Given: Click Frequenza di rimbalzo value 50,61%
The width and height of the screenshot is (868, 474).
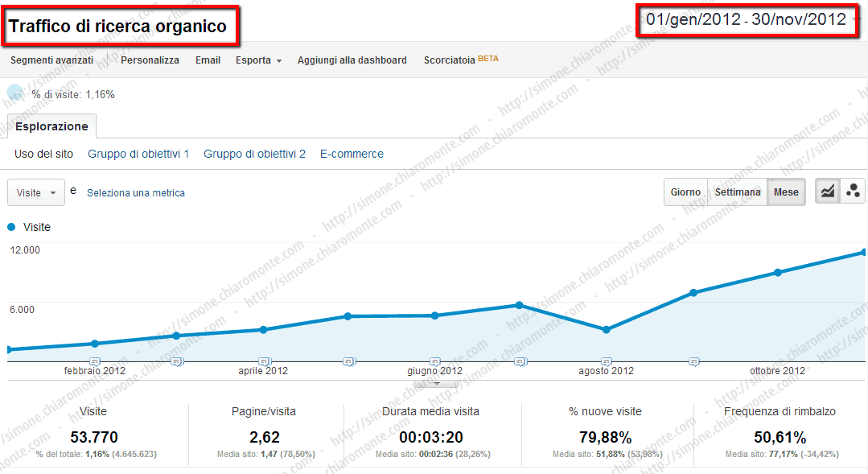Looking at the screenshot, I should click(x=780, y=438).
